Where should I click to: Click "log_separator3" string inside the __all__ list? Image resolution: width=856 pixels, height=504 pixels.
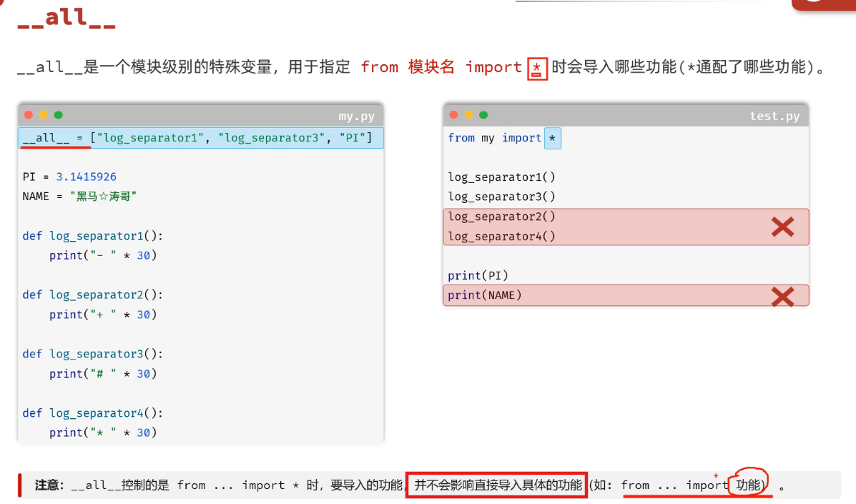pos(271,137)
